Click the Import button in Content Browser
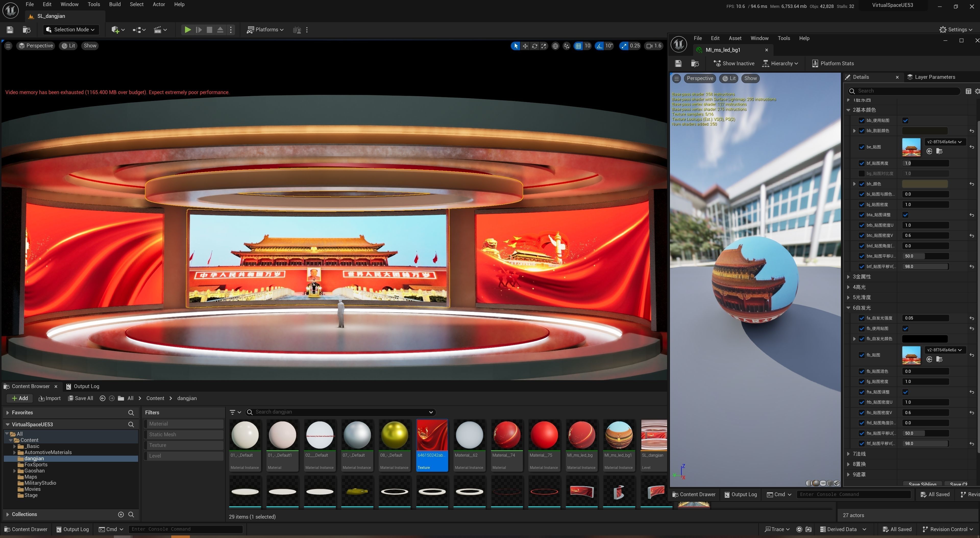This screenshot has width=980, height=538. (50, 398)
